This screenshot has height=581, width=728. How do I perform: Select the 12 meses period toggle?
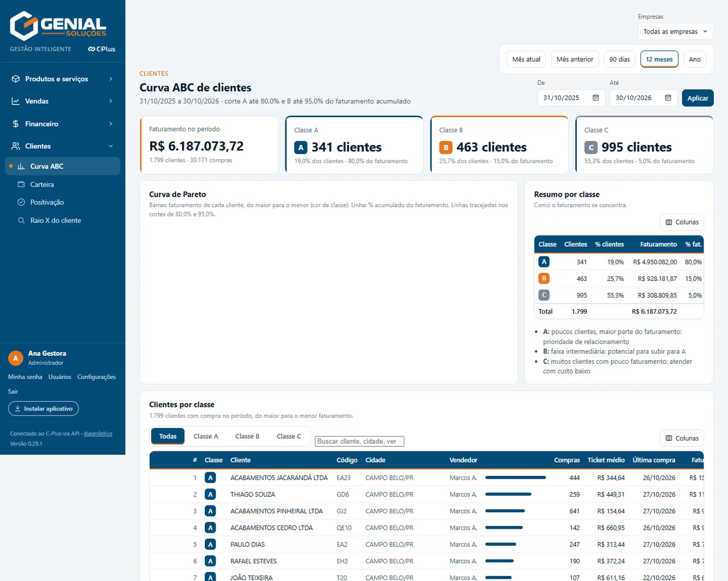point(659,59)
